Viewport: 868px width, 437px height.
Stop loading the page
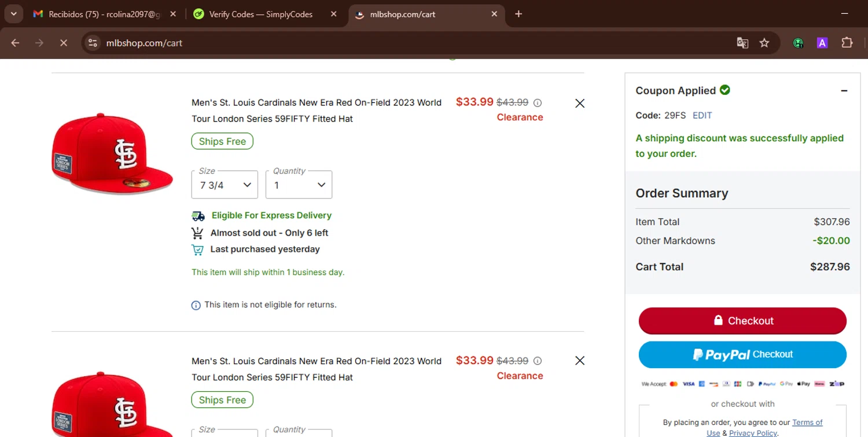click(x=64, y=43)
